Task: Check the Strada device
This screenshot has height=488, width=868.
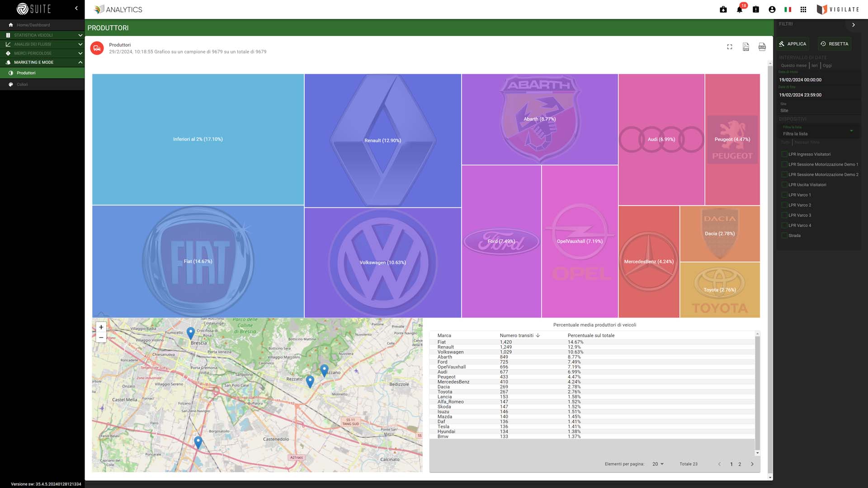Action: point(784,235)
